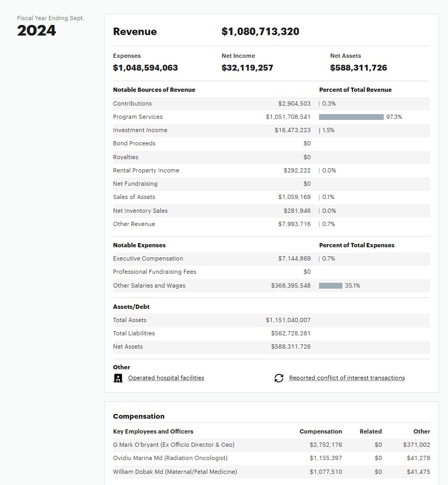
Task: Open Reported conflict of interest transactions link
Action: pos(347,378)
